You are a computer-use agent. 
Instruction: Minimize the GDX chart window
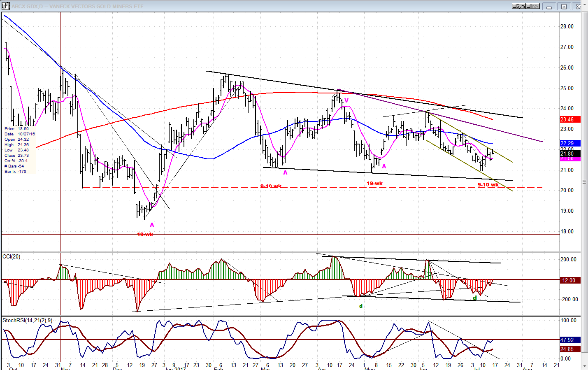pos(549,7)
